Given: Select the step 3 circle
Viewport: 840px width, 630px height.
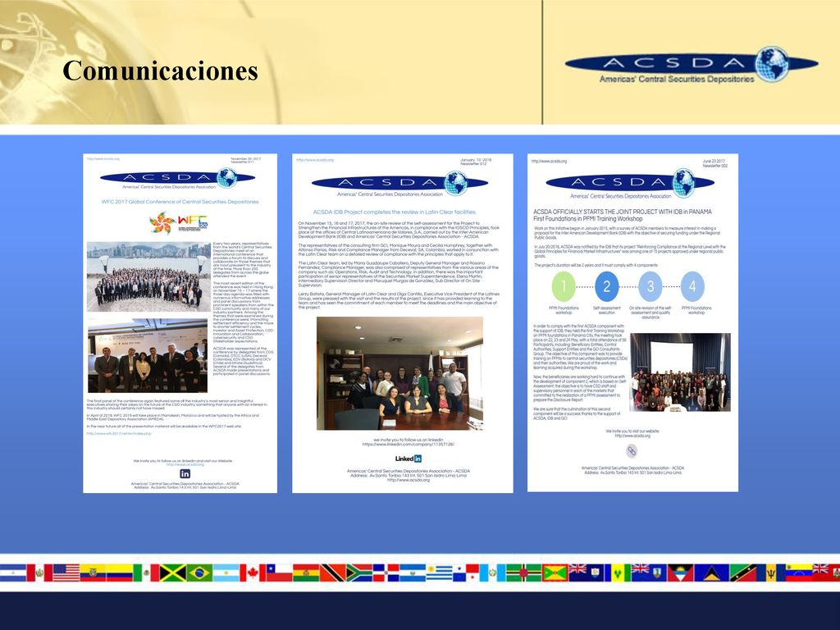Looking at the screenshot, I should point(650,286).
